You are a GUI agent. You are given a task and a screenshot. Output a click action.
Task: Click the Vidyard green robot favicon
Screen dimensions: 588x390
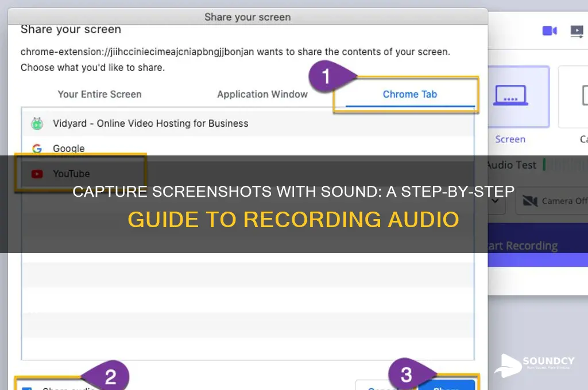37,123
